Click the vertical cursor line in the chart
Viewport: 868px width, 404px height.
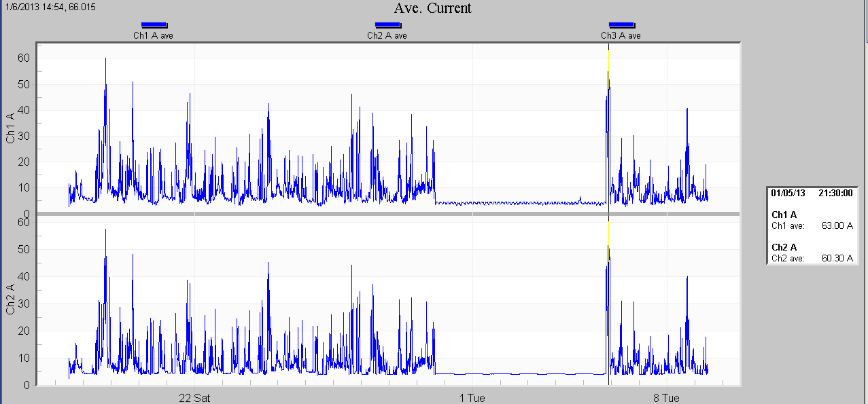pyautogui.click(x=608, y=136)
